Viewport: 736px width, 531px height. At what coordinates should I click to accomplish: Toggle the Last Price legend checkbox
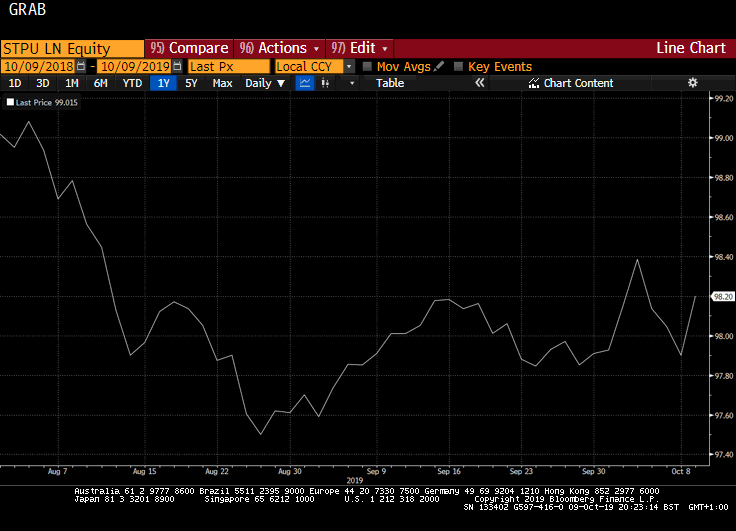(10, 102)
